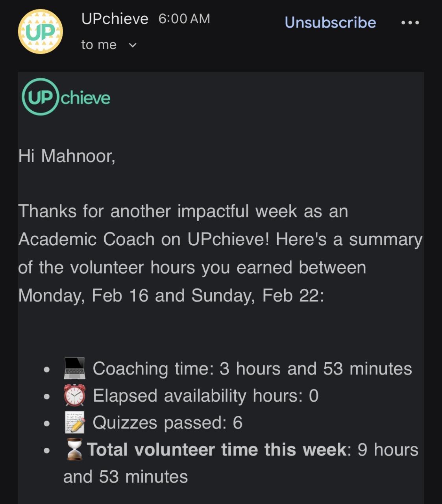
Task: Click the Unsubscribe link
Action: pyautogui.click(x=330, y=22)
